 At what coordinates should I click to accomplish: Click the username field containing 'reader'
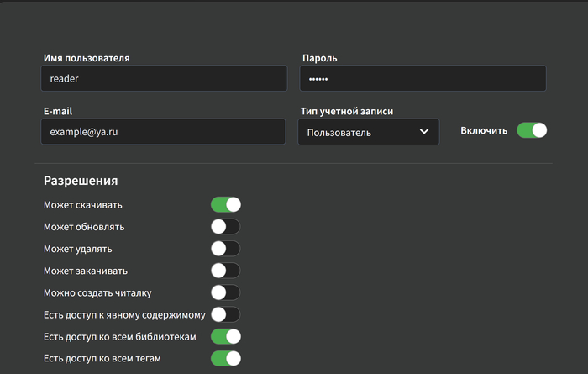pyautogui.click(x=164, y=79)
